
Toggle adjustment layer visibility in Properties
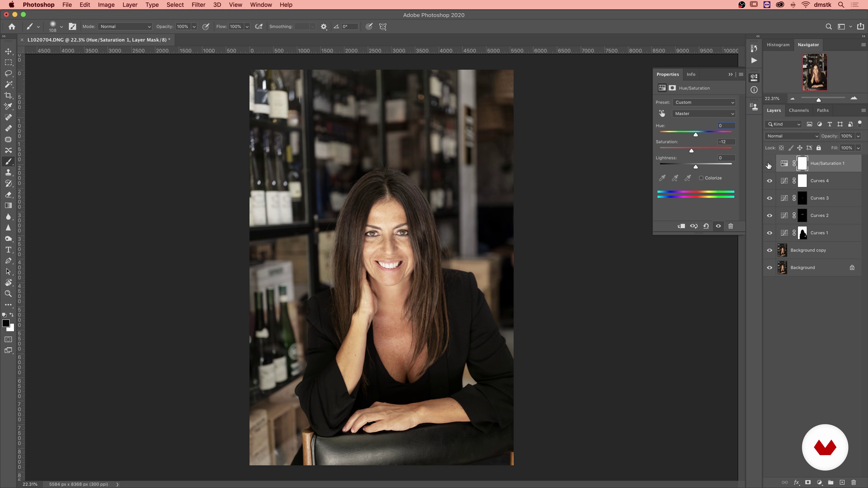tap(718, 226)
